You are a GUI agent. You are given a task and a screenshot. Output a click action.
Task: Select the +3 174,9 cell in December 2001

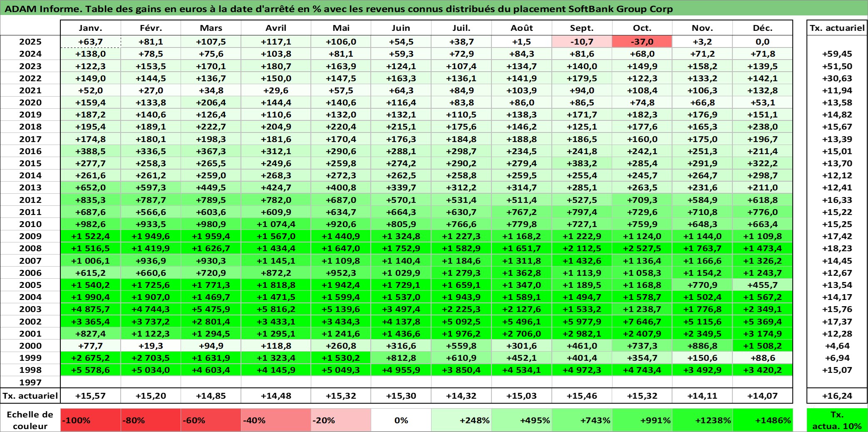pos(763,334)
